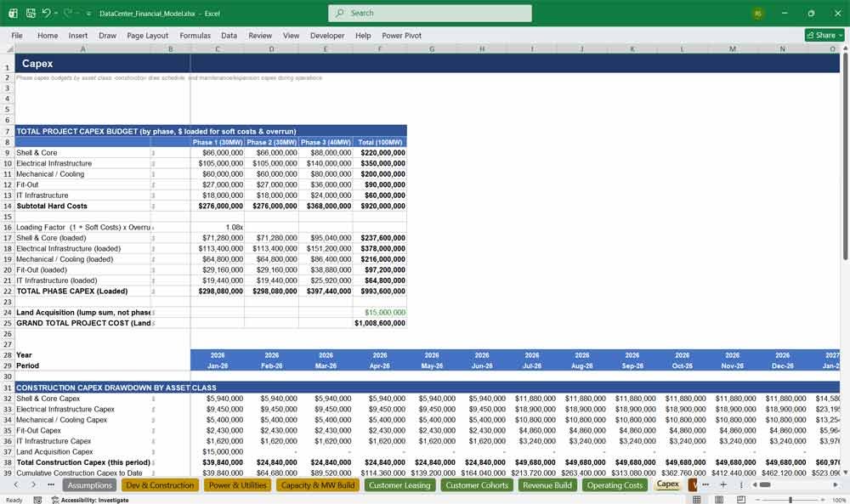
Task: Select row 14 header
Action: tap(8, 206)
